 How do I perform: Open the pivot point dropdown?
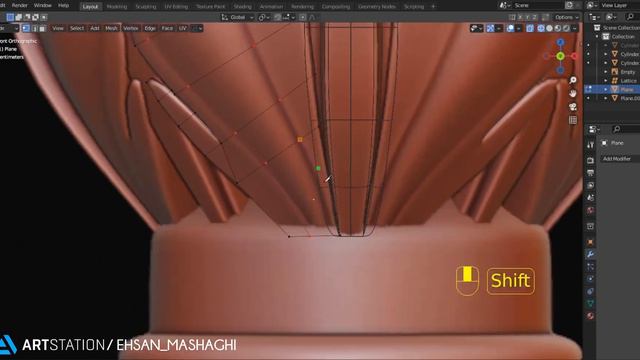click(x=264, y=17)
